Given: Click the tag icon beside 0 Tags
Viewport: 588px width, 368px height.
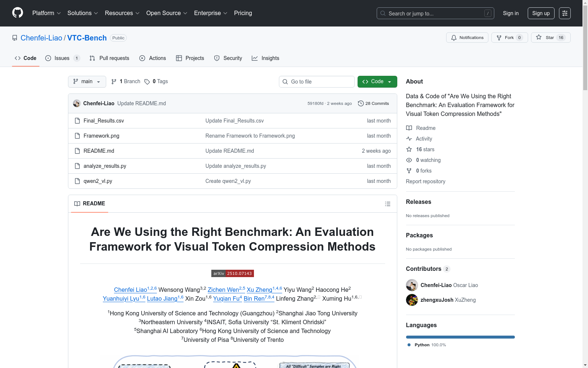Looking at the screenshot, I should (147, 82).
